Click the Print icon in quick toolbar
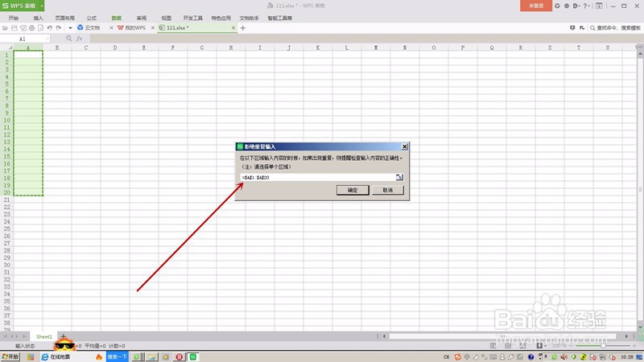644x362 pixels. click(31, 28)
